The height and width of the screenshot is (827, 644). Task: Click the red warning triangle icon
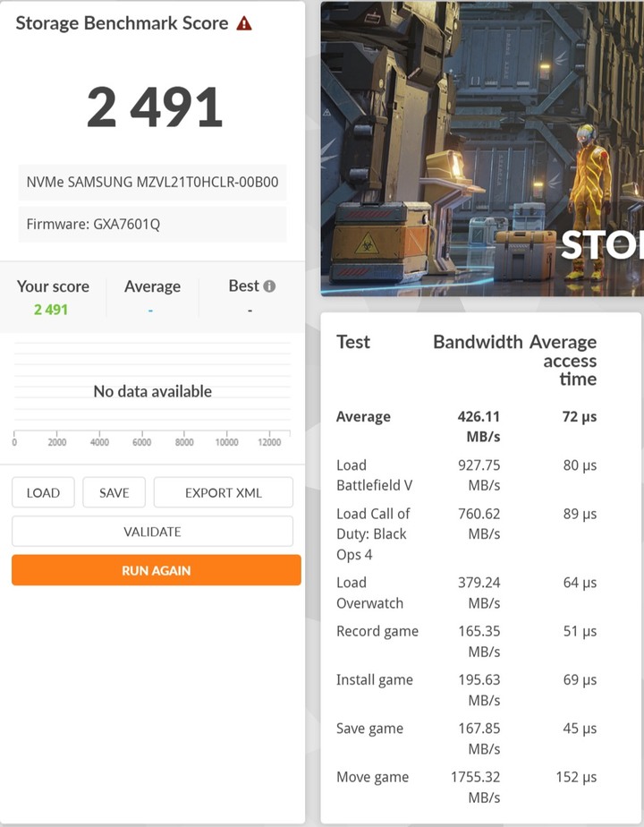[x=244, y=23]
